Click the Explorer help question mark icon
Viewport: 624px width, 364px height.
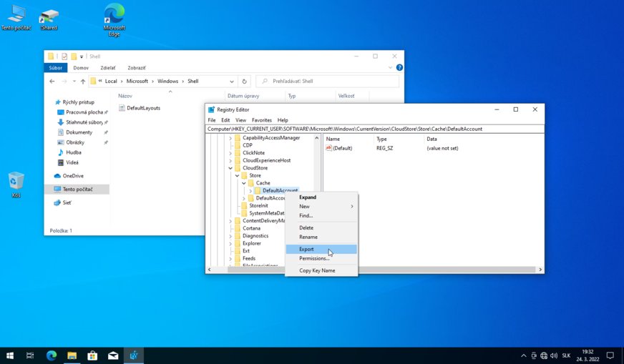pos(399,68)
